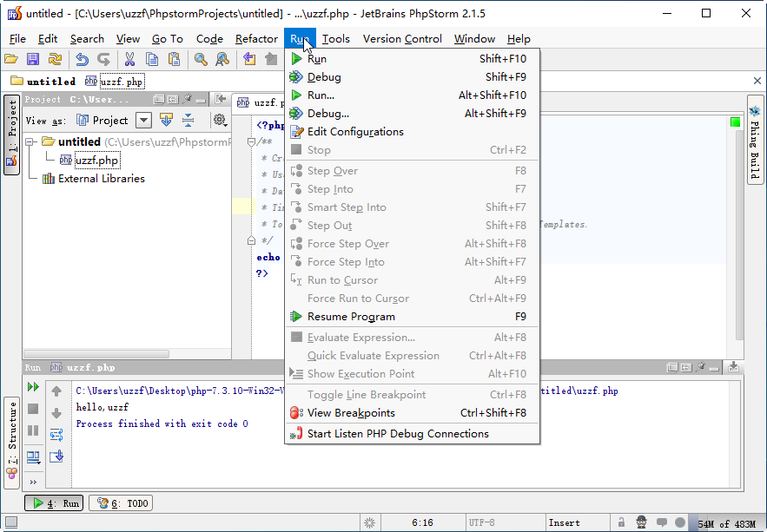The height and width of the screenshot is (532, 767).
Task: Click the Undo arrow icon
Action: click(x=82, y=60)
